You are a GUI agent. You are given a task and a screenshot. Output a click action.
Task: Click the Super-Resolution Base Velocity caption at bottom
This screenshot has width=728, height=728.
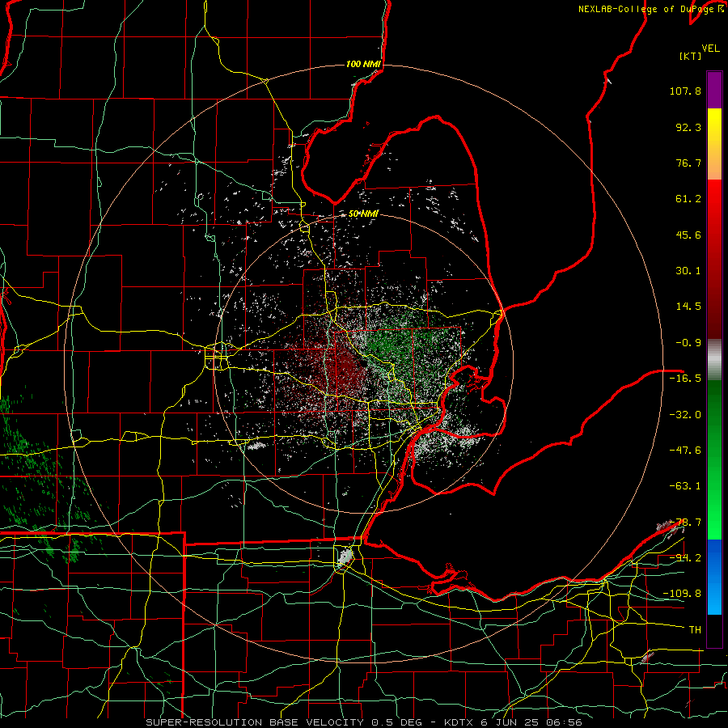(x=363, y=722)
